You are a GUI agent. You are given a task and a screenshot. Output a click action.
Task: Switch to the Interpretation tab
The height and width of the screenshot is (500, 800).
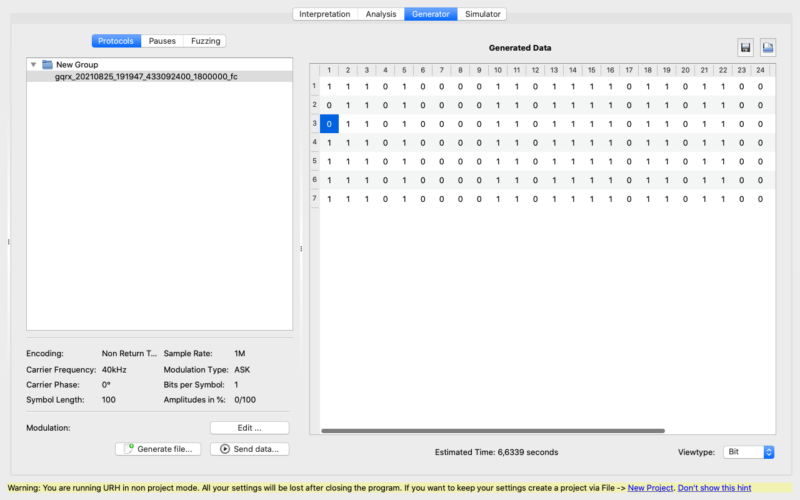tap(325, 14)
